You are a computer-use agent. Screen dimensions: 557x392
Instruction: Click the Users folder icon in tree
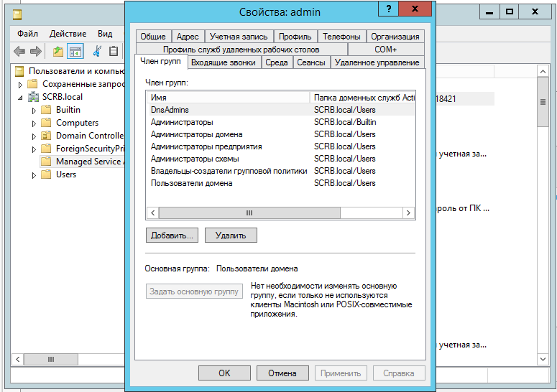tap(46, 174)
